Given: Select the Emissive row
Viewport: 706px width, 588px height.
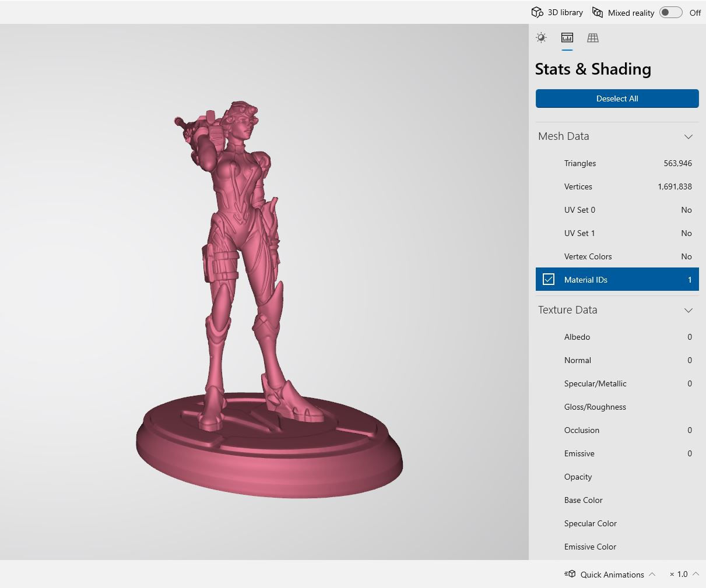Looking at the screenshot, I should 617,453.
